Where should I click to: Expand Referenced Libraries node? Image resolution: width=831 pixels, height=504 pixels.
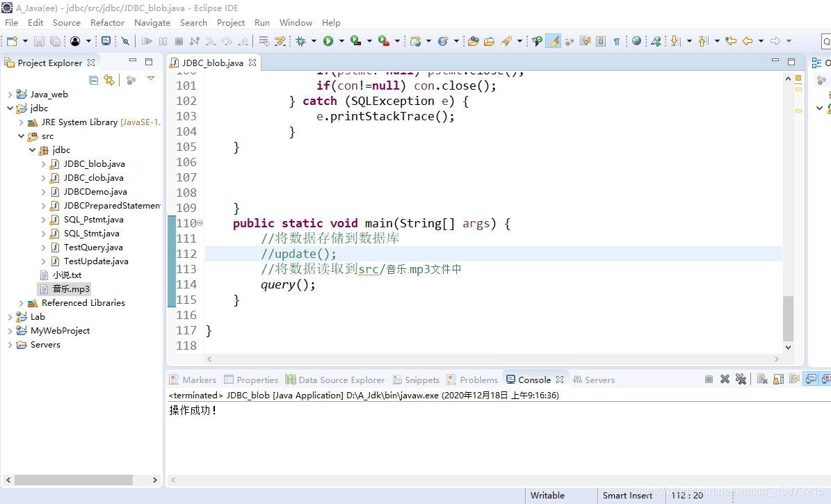(21, 303)
